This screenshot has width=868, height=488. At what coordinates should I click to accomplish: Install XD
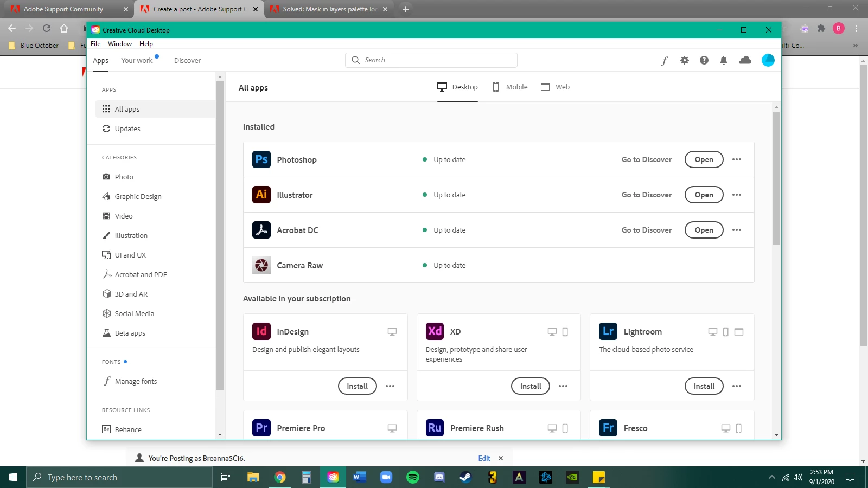pyautogui.click(x=531, y=386)
